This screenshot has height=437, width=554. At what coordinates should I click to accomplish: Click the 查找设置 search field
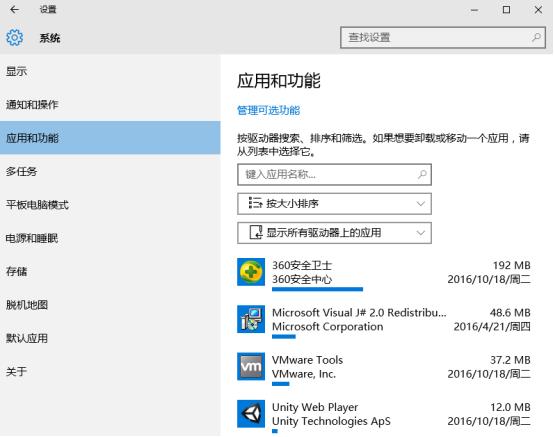(443, 37)
